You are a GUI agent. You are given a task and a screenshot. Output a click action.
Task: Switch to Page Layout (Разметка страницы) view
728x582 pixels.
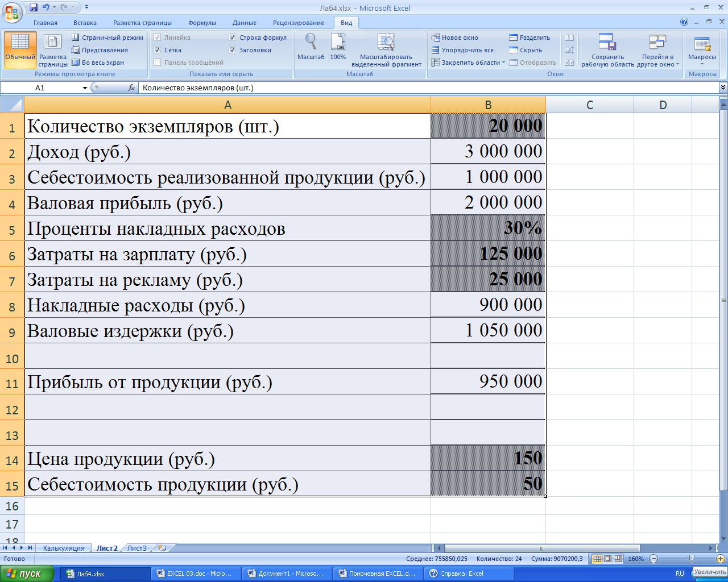tap(53, 50)
